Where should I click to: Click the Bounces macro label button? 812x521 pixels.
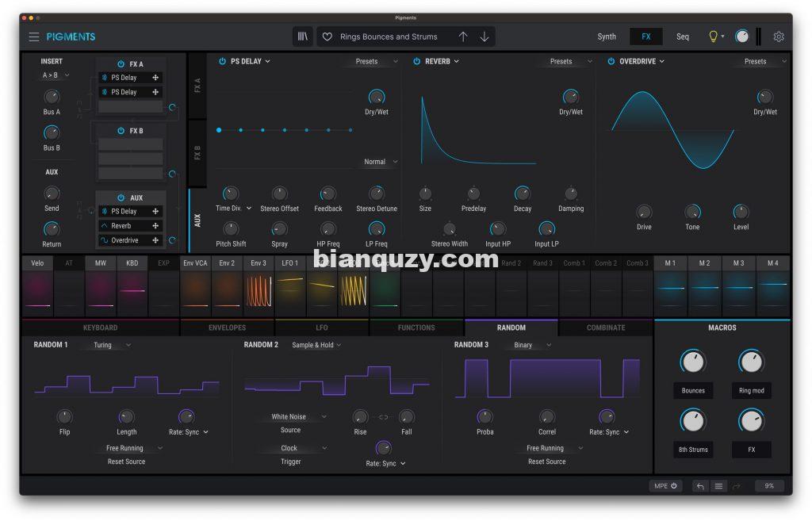coord(693,390)
